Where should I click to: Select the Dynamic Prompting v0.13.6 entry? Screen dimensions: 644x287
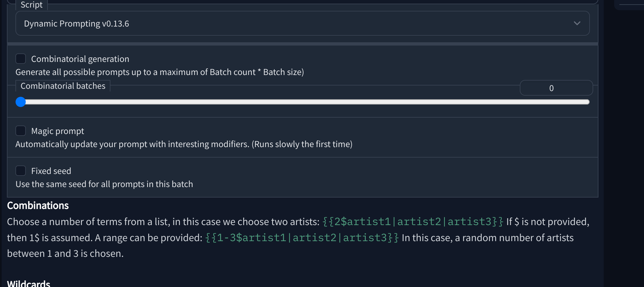77,23
